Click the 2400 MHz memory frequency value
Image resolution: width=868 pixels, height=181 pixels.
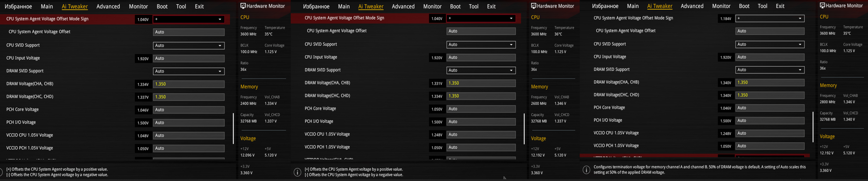pos(248,104)
